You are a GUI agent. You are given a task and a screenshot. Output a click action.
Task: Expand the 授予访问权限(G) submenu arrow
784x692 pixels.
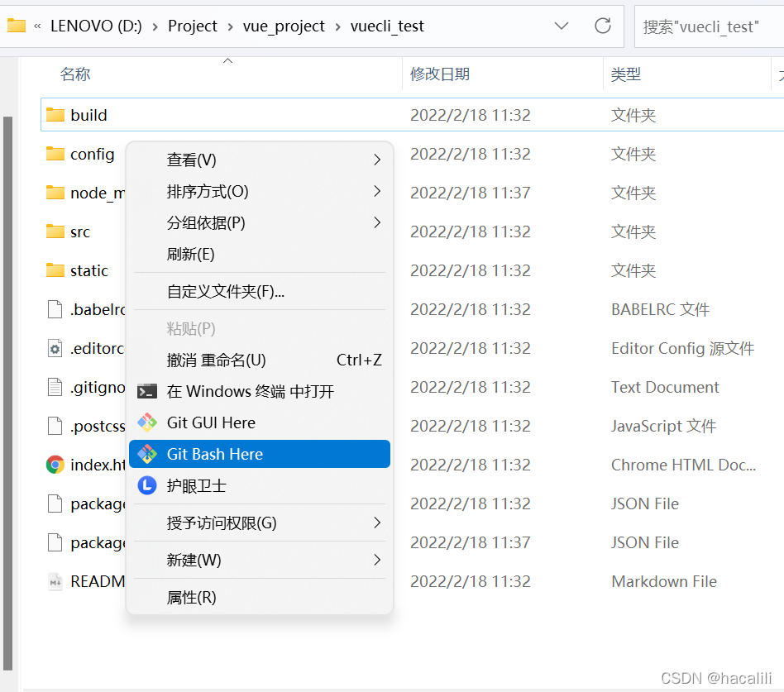[x=377, y=523]
